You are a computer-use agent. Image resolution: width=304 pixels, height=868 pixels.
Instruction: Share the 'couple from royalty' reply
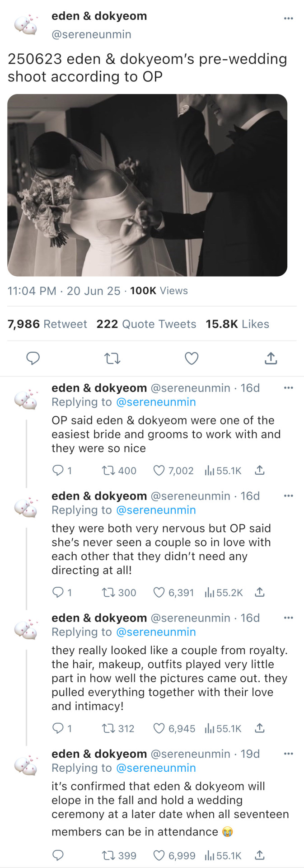point(259,728)
